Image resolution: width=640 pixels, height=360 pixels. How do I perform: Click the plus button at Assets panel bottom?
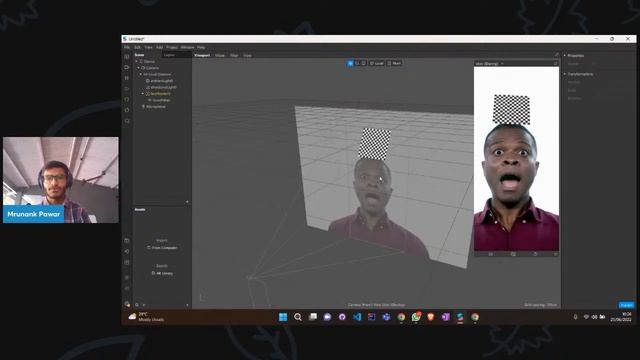pyautogui.click(x=187, y=304)
